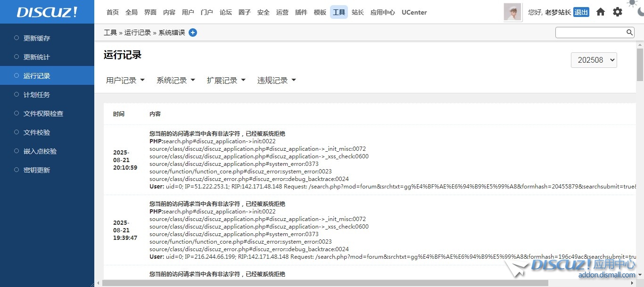
Task: Select 嵌入点校验 in sidebar
Action: [x=47, y=151]
